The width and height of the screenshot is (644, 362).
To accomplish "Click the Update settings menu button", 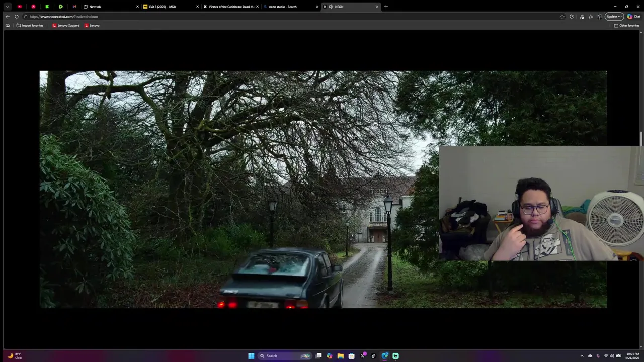I will point(614,17).
